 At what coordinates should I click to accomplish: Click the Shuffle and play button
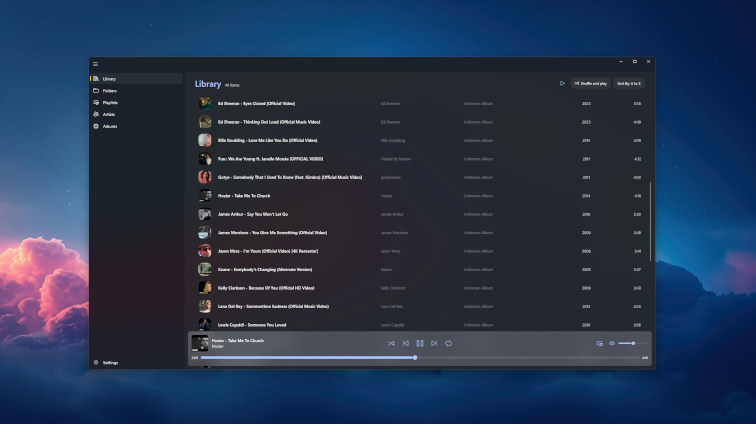(x=590, y=84)
